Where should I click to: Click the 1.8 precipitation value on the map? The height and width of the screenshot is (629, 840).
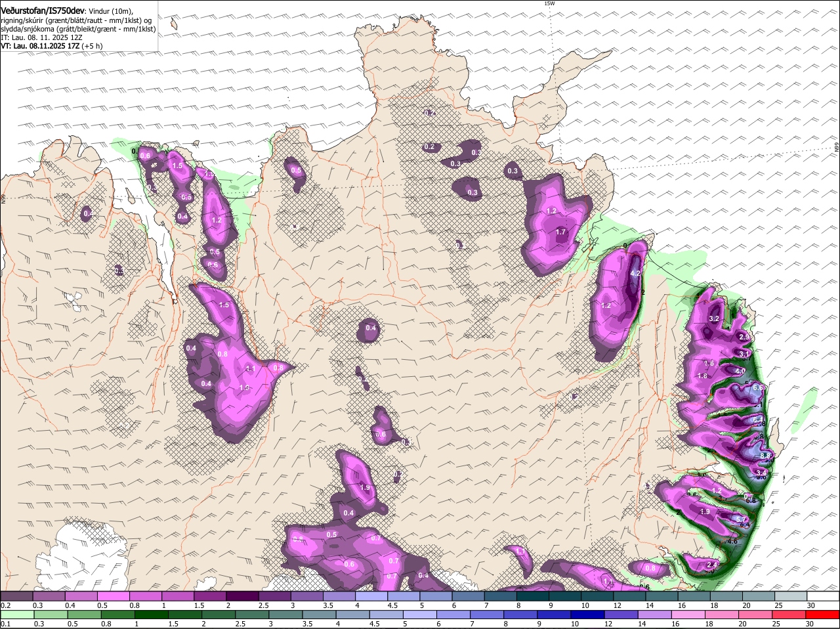(x=703, y=376)
